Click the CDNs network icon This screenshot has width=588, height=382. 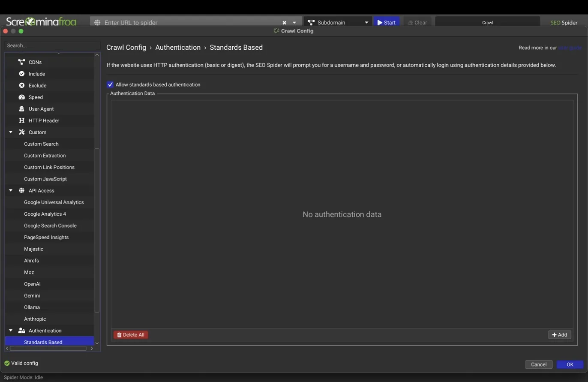pos(21,62)
